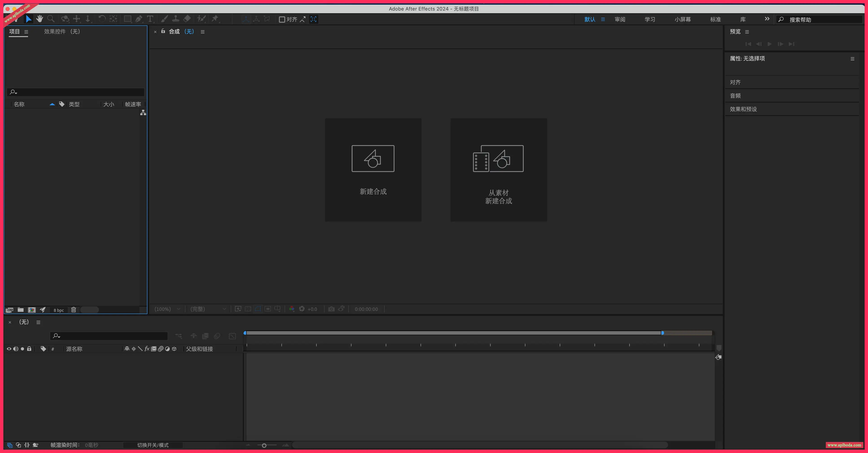Viewport: 868px width, 453px height.
Task: Select the Horizontal Type tool
Action: (x=150, y=19)
